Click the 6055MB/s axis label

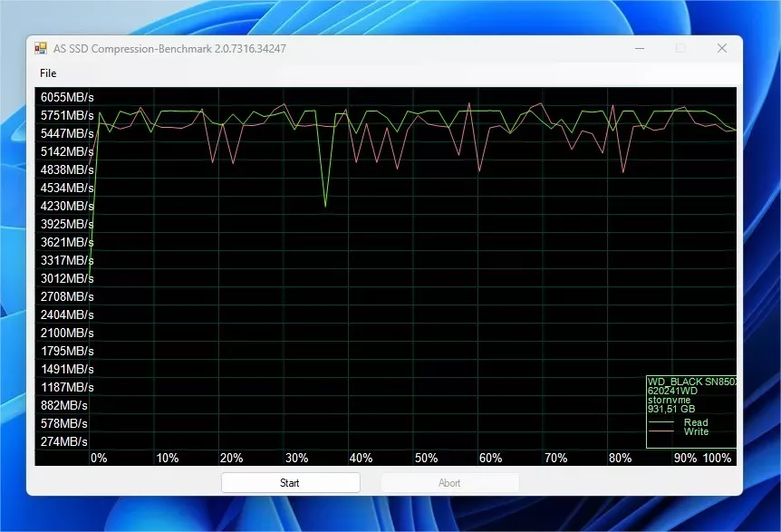[67, 97]
